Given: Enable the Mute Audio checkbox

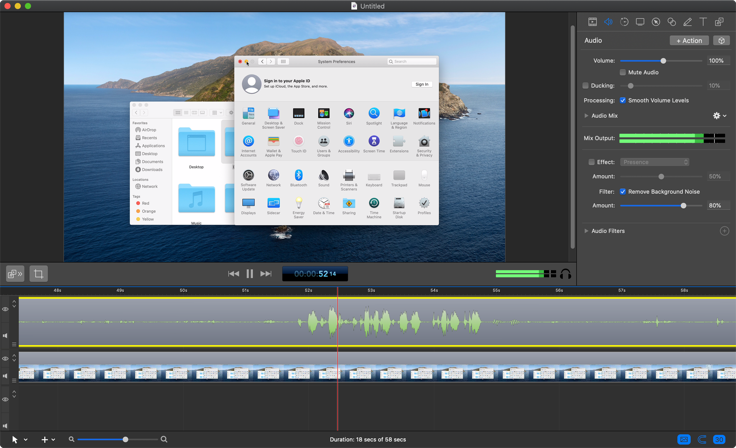Looking at the screenshot, I should click(x=623, y=72).
